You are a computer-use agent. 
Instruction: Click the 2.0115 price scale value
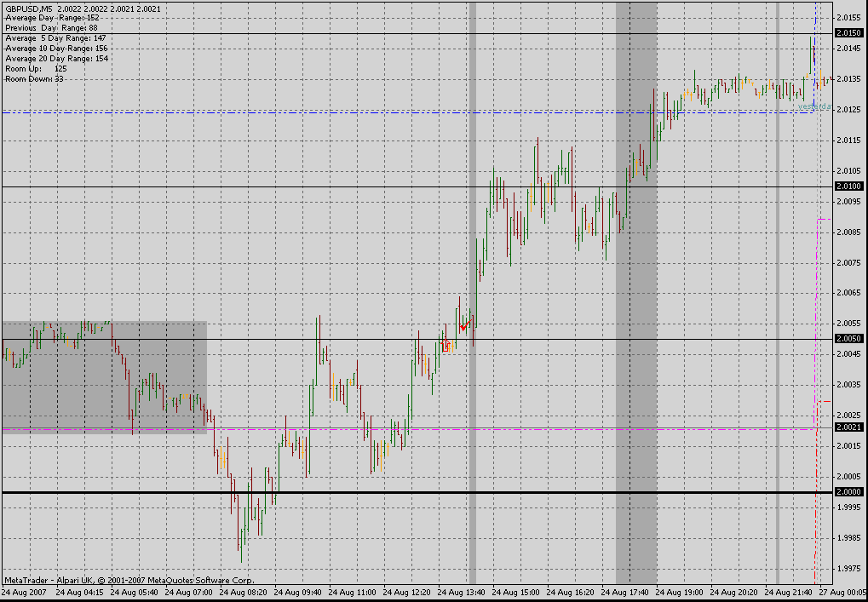848,140
